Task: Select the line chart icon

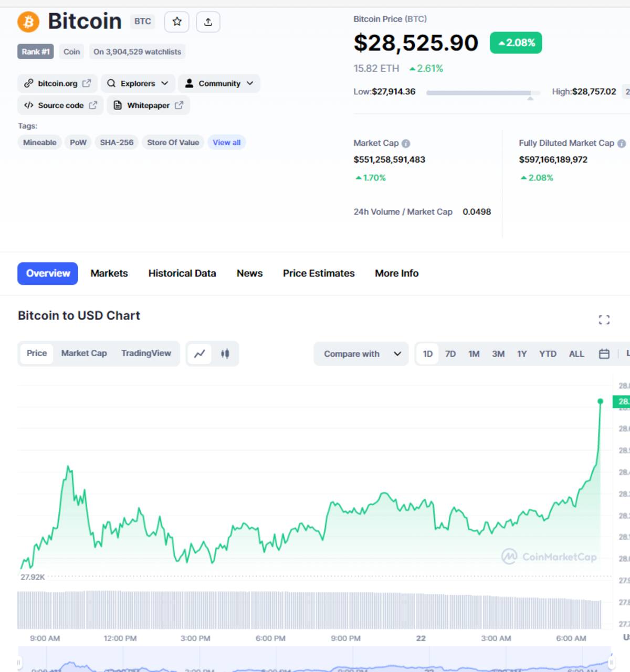Action: coord(199,354)
